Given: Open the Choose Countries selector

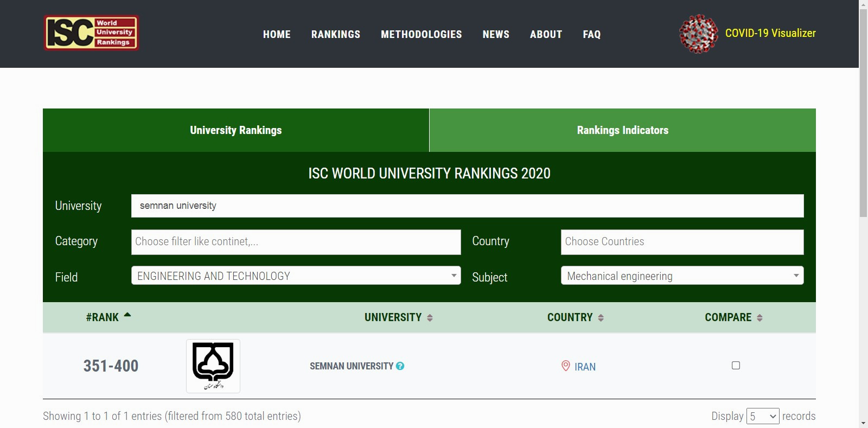Looking at the screenshot, I should [682, 242].
